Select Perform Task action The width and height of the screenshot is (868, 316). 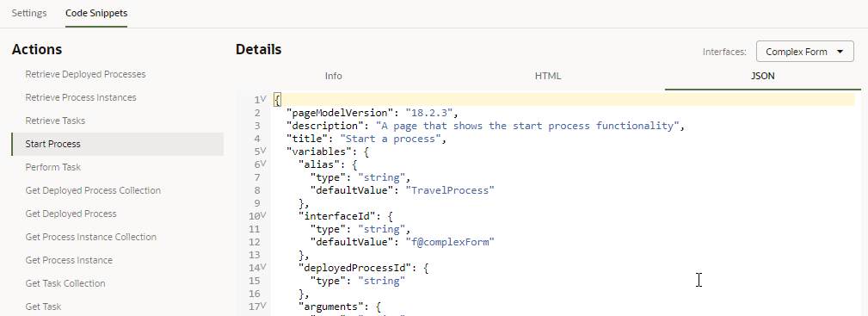pos(53,167)
